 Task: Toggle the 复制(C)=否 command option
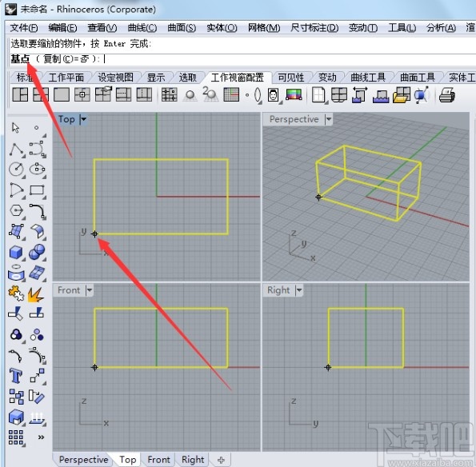click(66, 59)
